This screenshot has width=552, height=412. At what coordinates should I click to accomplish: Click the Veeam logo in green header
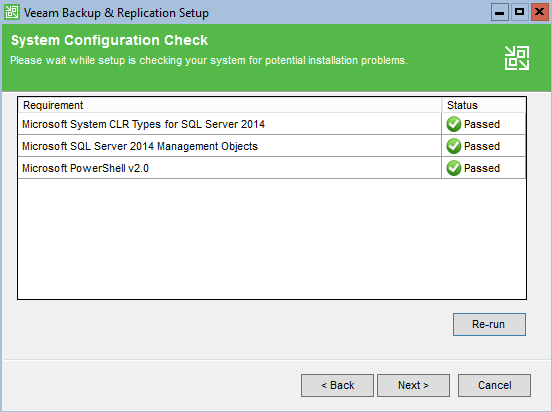point(516,58)
